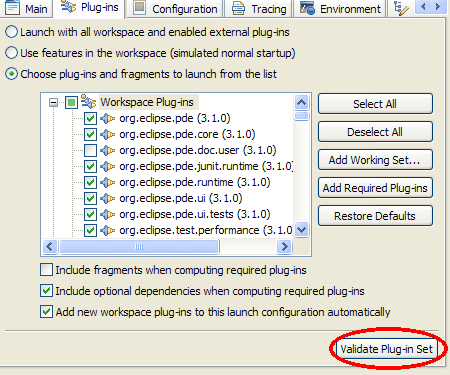This screenshot has height=375, width=450.
Task: Click the horizontal scroll left arrow
Action: [x=50, y=247]
